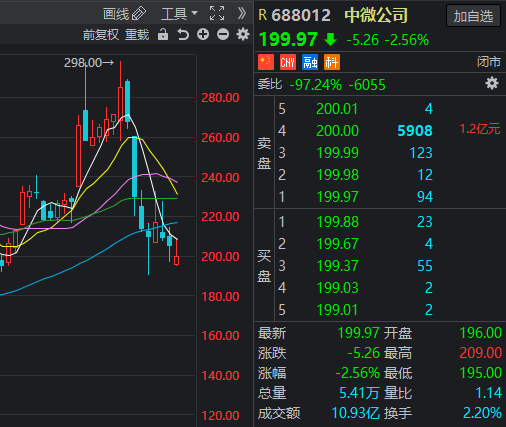Click stock name 中微公司
Screen dimensions: 506x427
[376, 15]
